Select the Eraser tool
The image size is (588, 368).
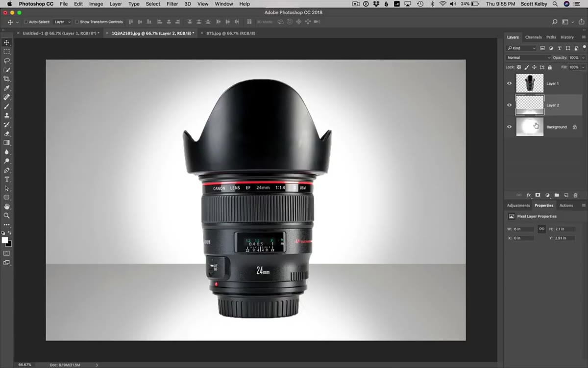[6, 133]
